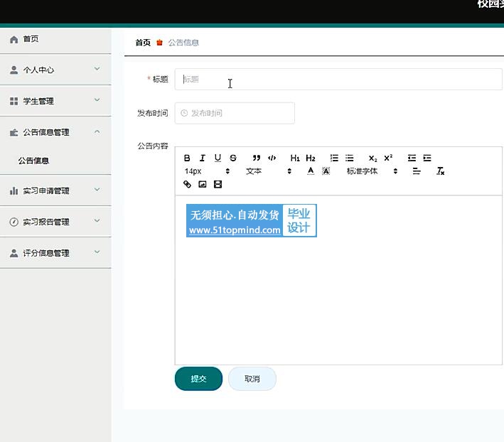This screenshot has height=442, width=504.
Task: Cancel the form with 取消 button
Action: coord(252,379)
